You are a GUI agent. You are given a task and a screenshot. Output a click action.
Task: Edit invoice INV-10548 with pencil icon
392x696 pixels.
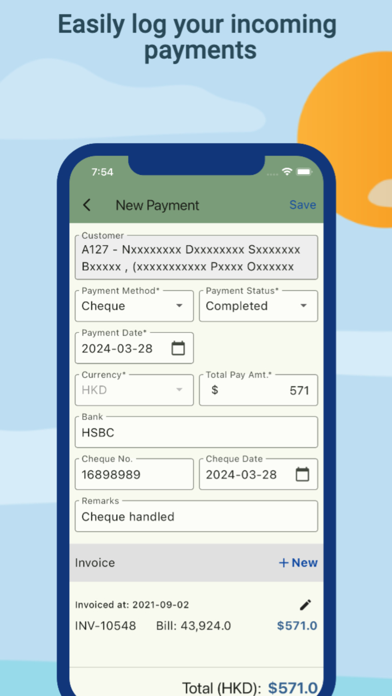click(x=305, y=605)
